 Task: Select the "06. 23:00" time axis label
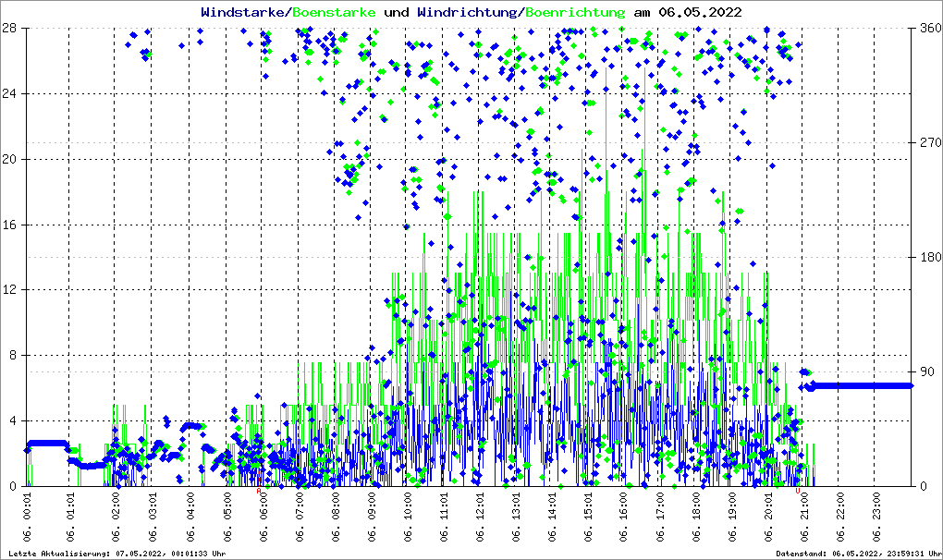[x=879, y=521]
